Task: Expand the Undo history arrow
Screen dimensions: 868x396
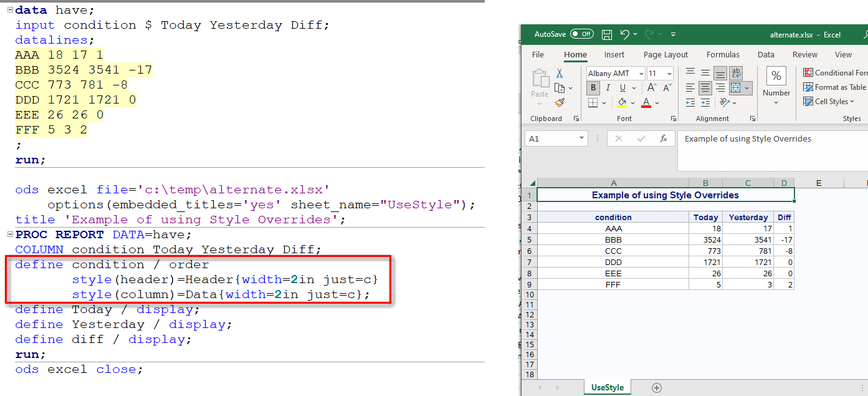Action: pyautogui.click(x=635, y=34)
